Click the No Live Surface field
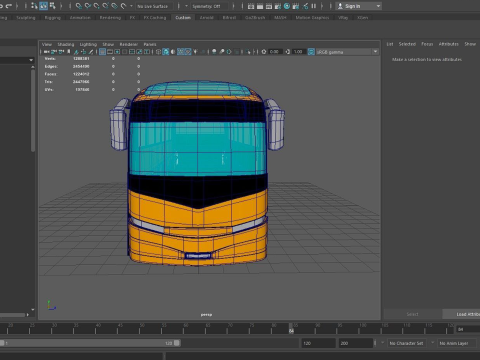 pos(154,6)
